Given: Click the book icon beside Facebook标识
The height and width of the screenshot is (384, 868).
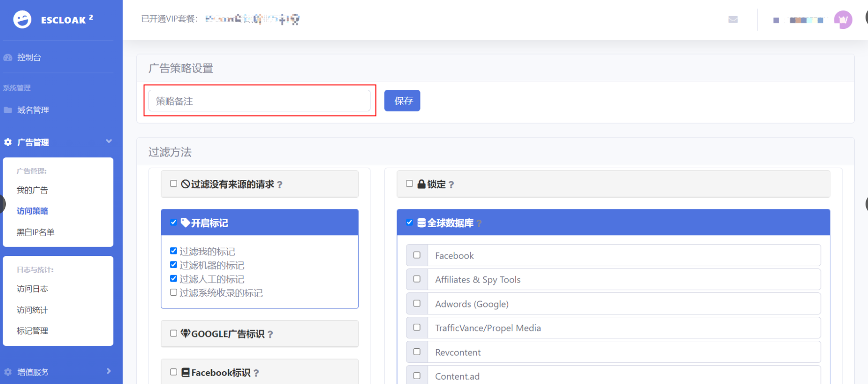Looking at the screenshot, I should [185, 372].
